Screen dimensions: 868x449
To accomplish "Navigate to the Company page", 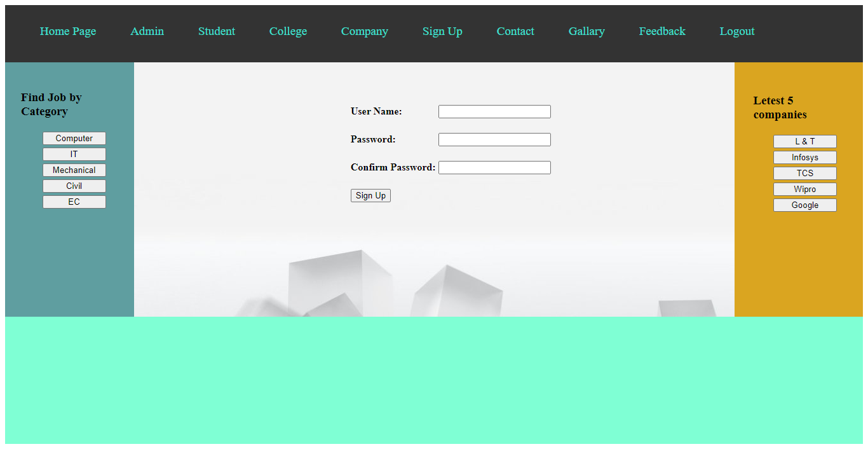I will (x=365, y=31).
